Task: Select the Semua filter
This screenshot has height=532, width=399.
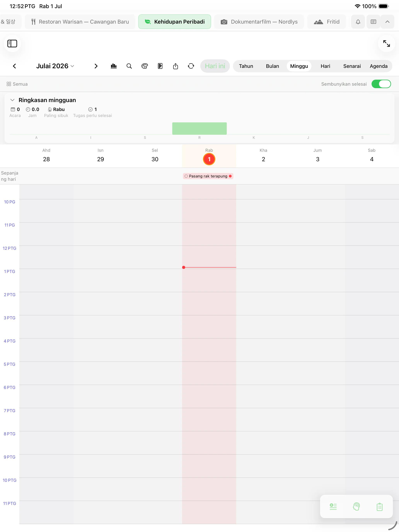Action: tap(17, 84)
